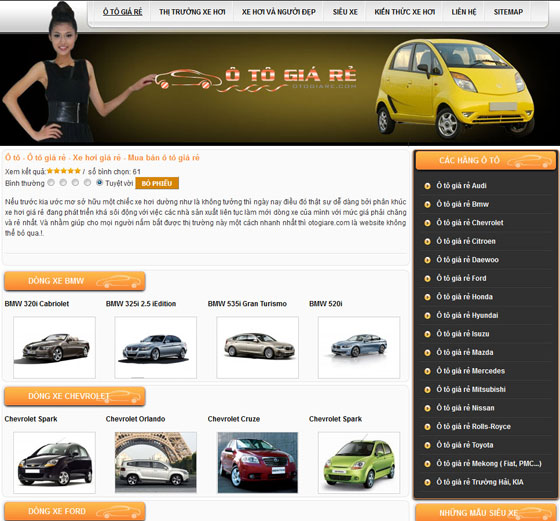Click the CÁC HÃNG Ô TÔ sidebar header
This screenshot has width=560, height=521.
tap(486, 161)
